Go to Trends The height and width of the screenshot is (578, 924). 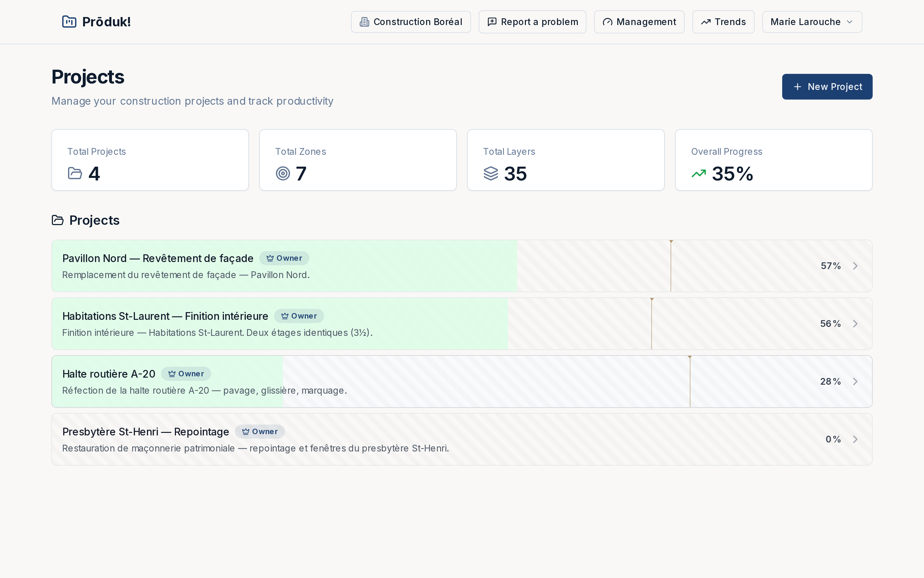[723, 22]
